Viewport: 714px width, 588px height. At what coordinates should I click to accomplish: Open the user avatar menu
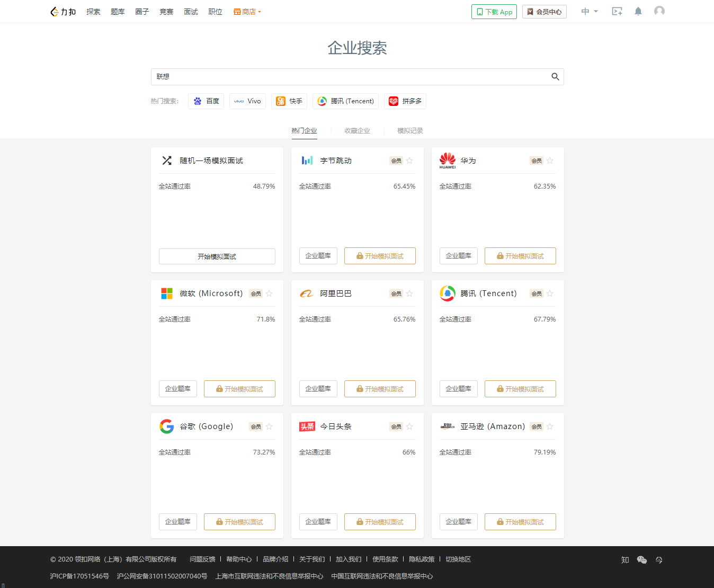click(659, 11)
